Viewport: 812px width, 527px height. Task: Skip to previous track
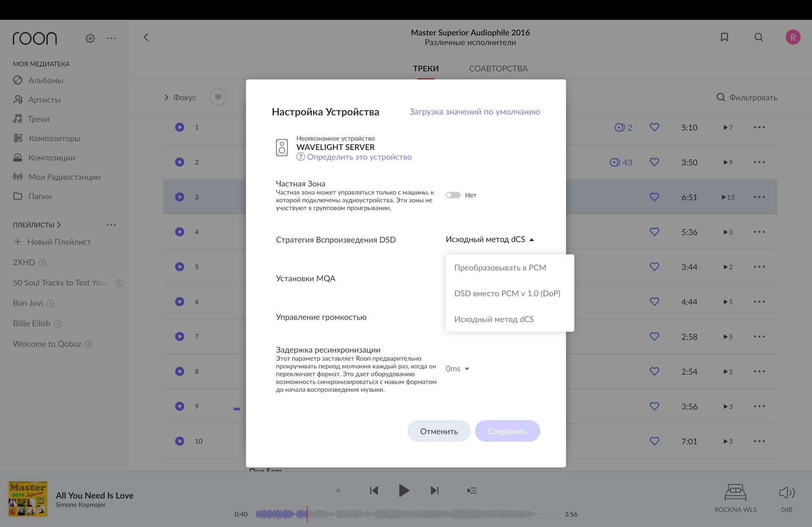(374, 490)
